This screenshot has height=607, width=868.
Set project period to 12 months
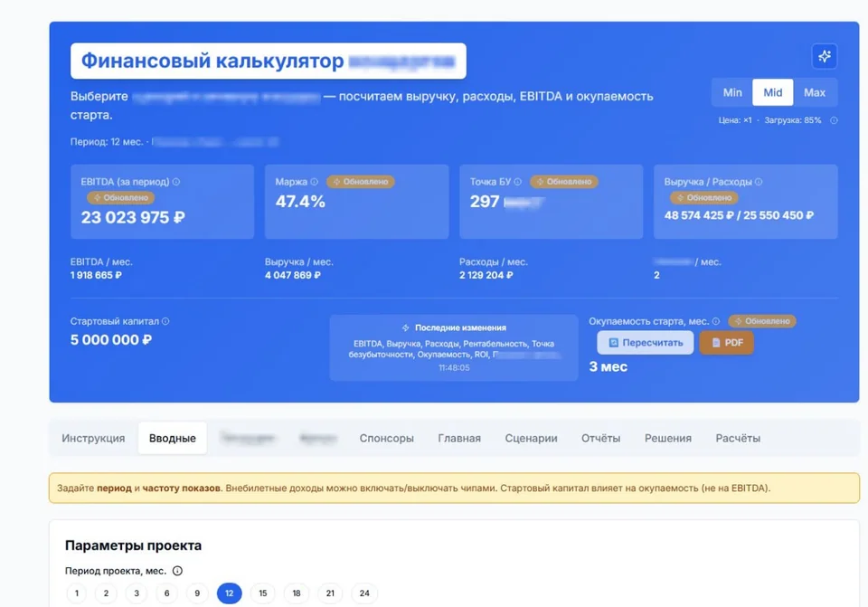point(229,593)
